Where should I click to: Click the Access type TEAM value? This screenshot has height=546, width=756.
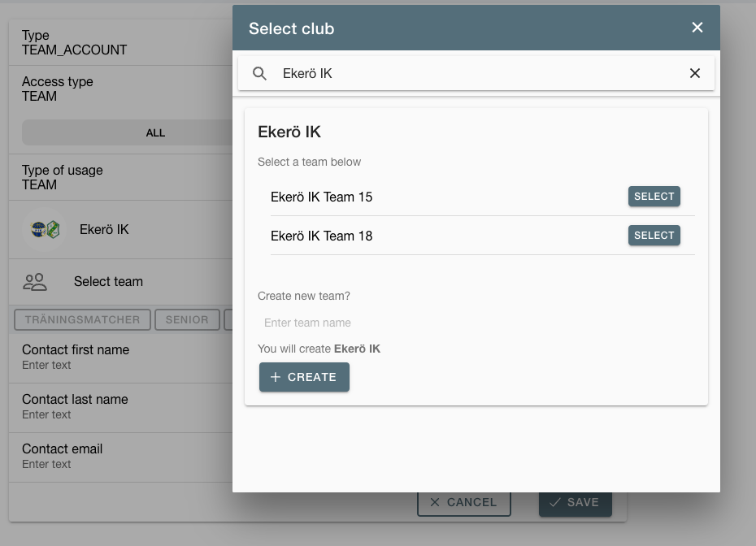39,96
